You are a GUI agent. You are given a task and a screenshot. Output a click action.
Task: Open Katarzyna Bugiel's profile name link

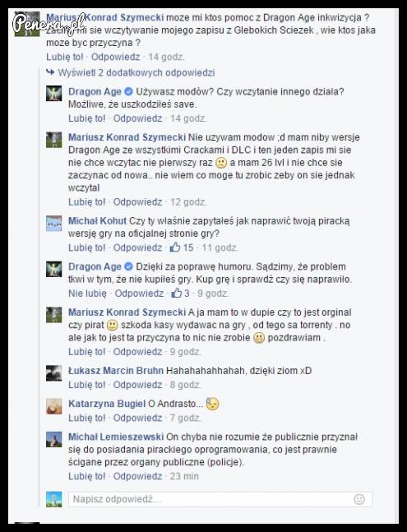pos(107,404)
